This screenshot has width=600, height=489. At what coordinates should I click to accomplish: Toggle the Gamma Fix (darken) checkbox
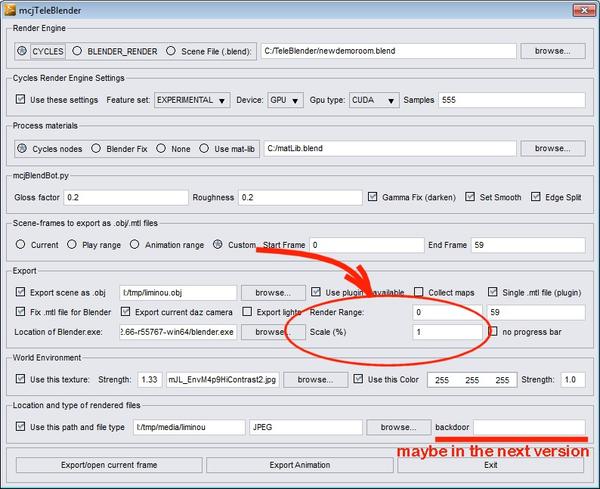(372, 197)
